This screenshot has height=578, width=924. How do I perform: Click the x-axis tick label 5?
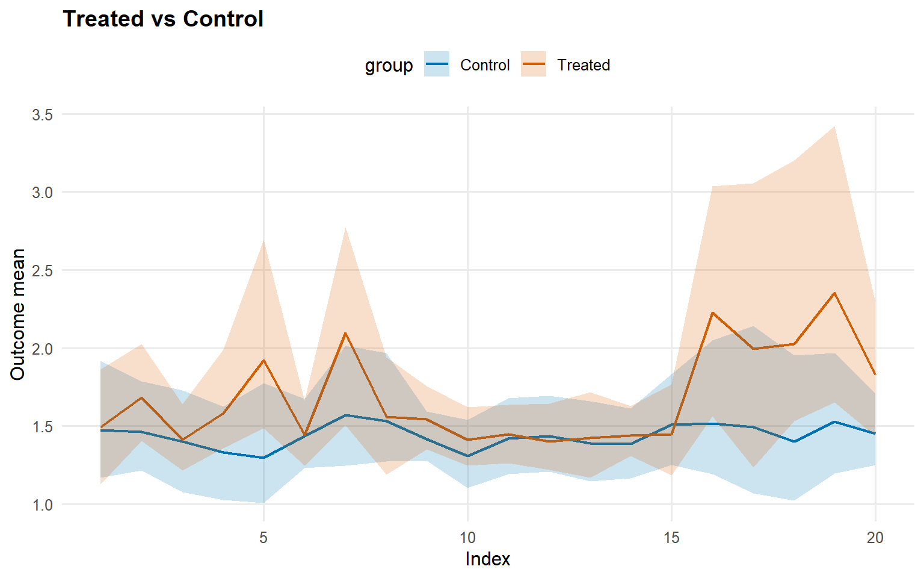(x=263, y=538)
